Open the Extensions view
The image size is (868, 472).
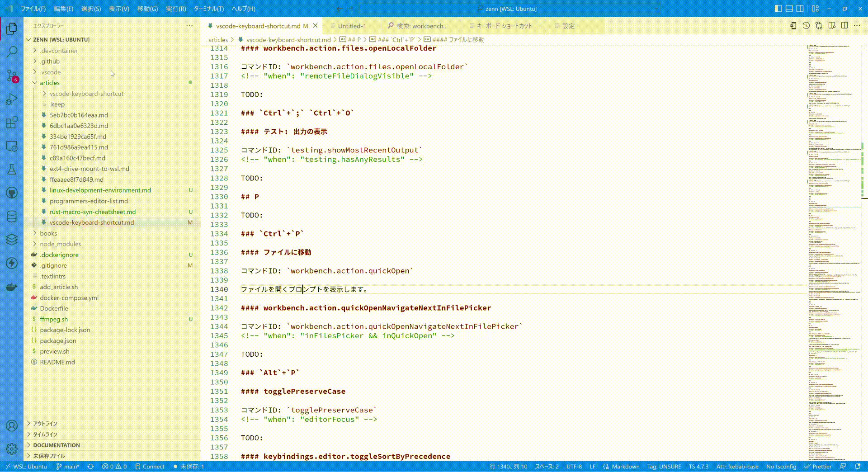[12, 123]
